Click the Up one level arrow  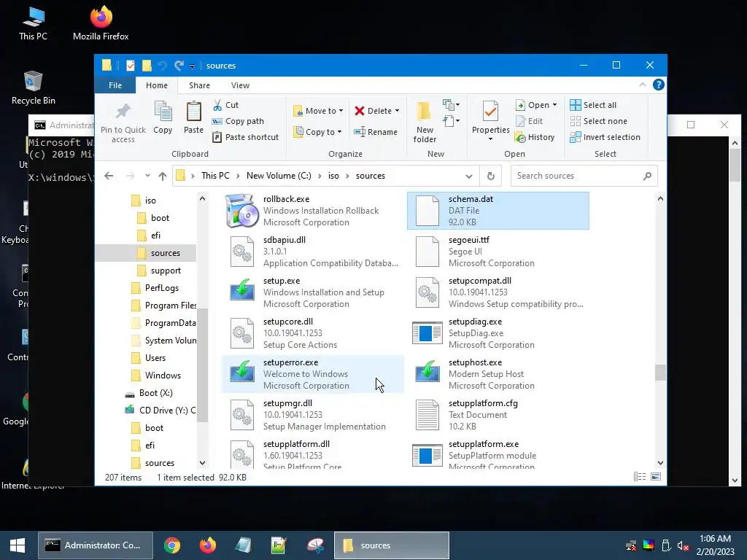tap(163, 176)
